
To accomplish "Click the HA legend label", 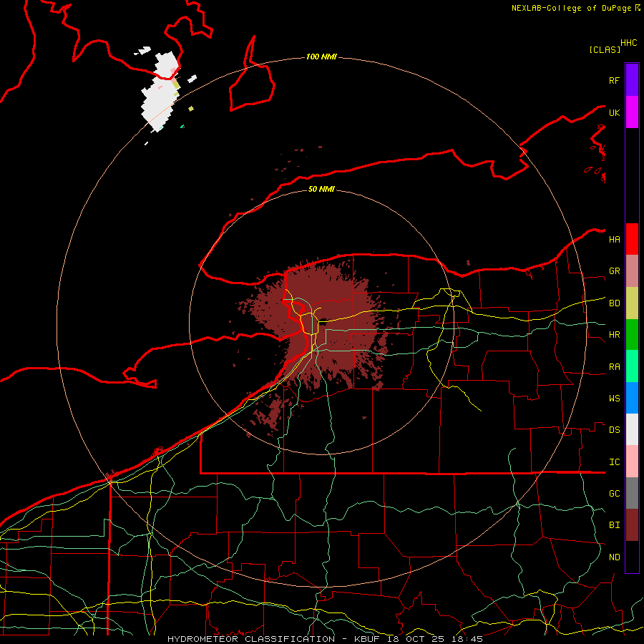I will 614,240.
